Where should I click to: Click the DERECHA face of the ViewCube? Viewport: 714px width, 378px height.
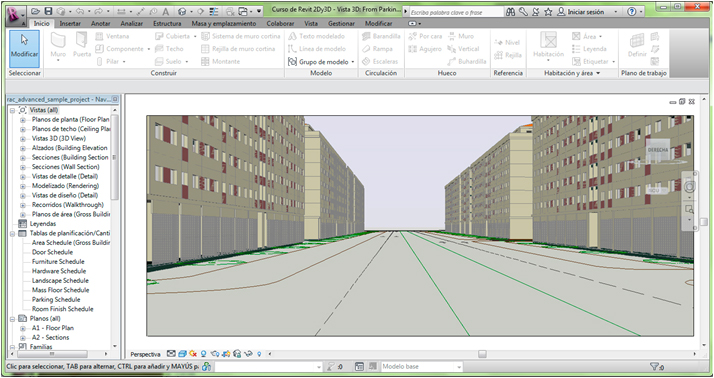tap(658, 150)
